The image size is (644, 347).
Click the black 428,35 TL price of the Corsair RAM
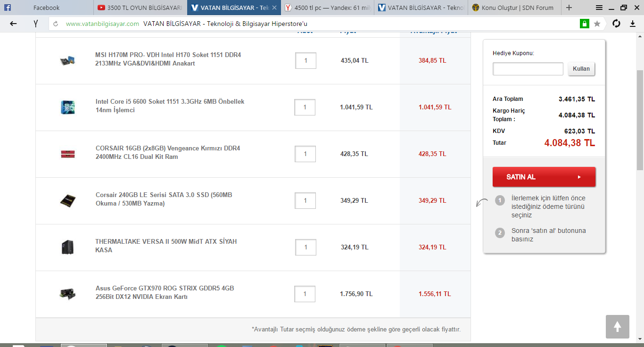point(354,154)
